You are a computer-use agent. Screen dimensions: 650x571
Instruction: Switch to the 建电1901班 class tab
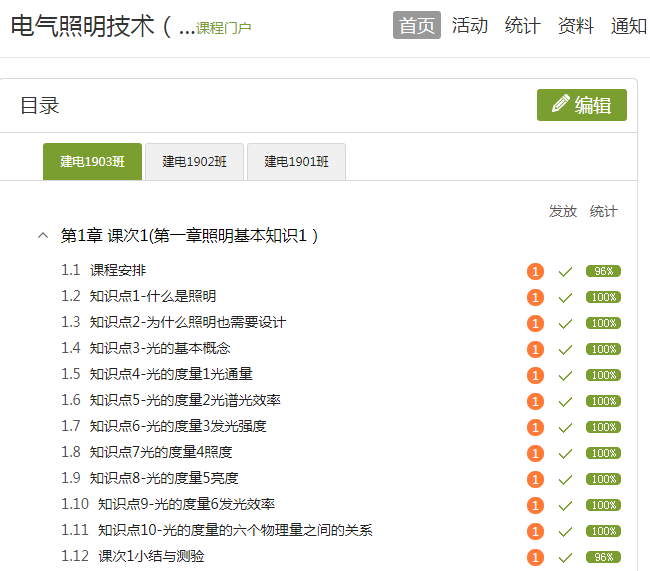(x=296, y=162)
